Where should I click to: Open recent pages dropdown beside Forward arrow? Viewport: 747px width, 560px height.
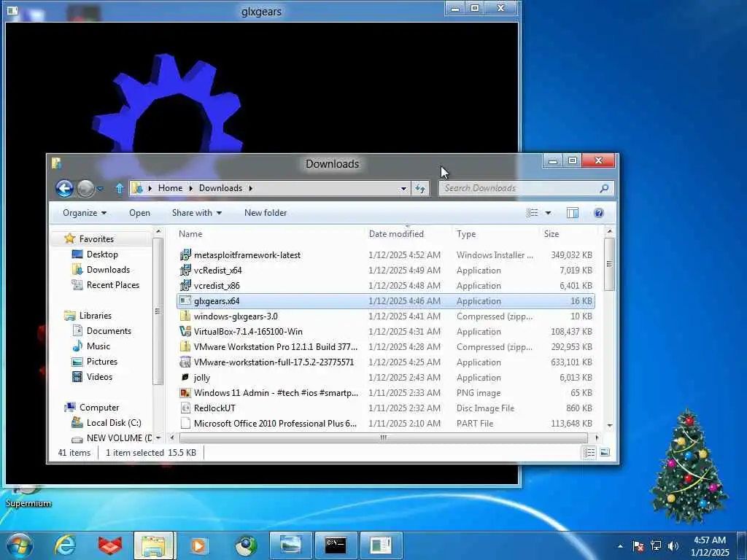[x=100, y=189]
